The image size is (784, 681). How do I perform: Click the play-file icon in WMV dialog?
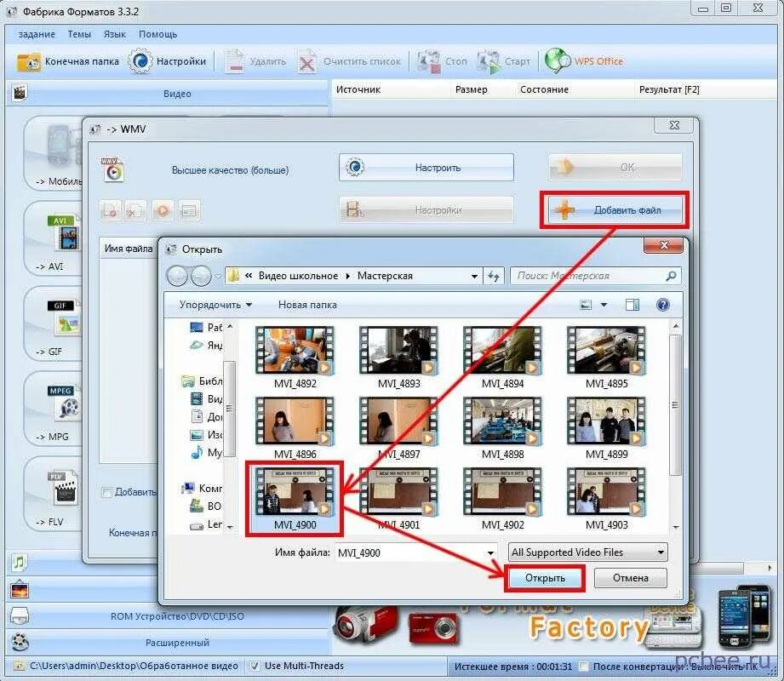point(163,210)
